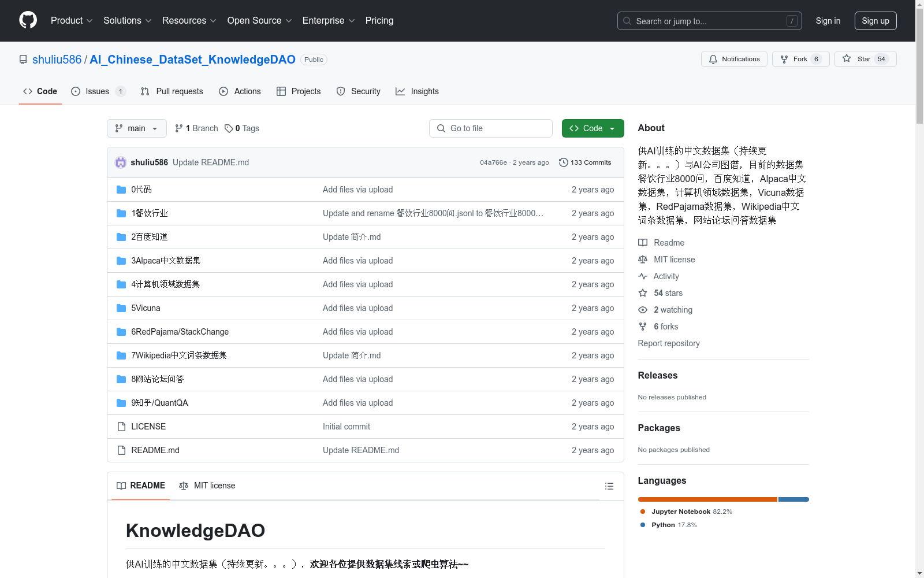Switch to the Insights tab
Screen dimensions: 924x578
coord(417,91)
